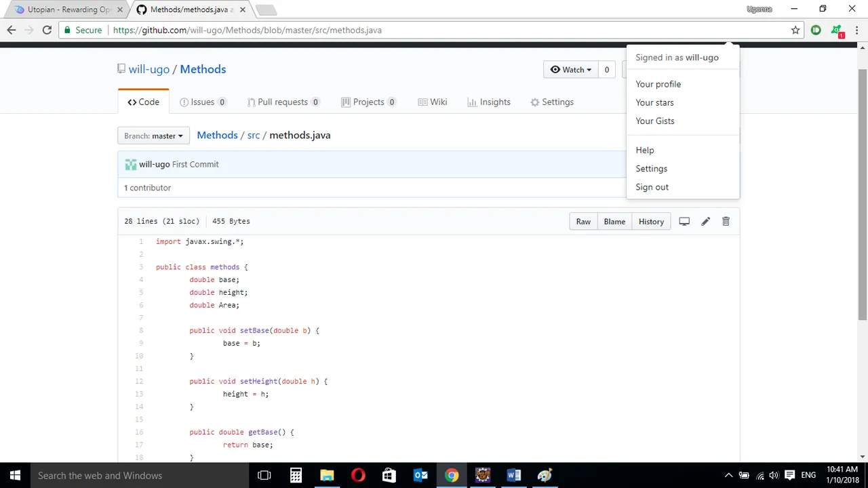Open the Pull requests tab

pos(283,102)
